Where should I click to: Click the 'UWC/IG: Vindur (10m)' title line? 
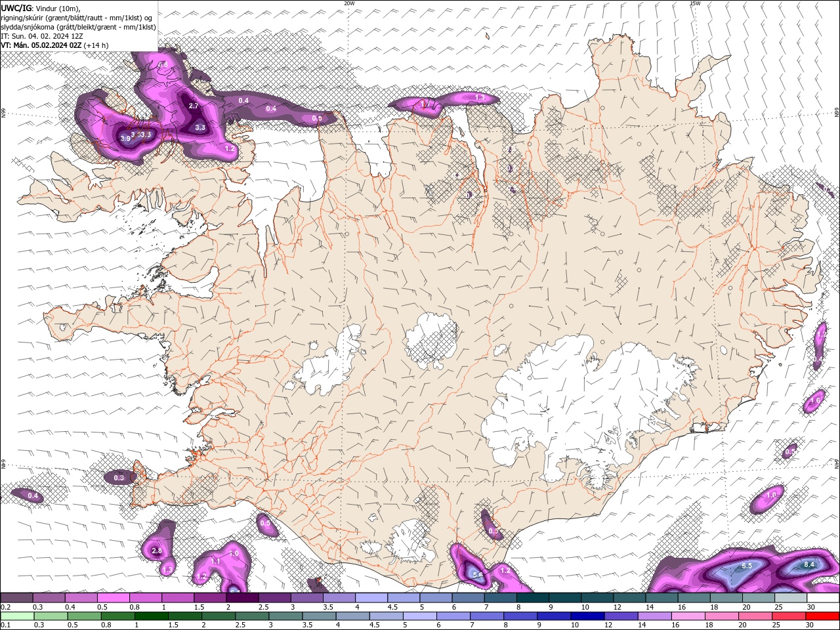40,8
